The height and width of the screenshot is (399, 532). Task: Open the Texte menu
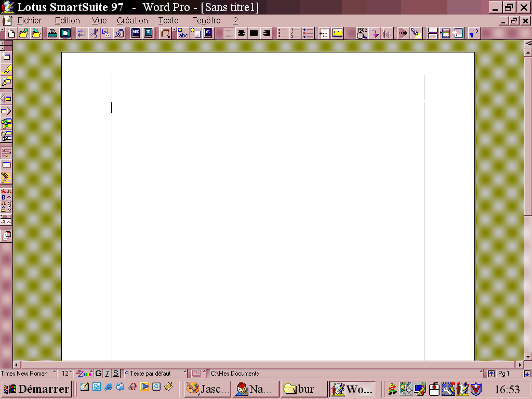[168, 21]
